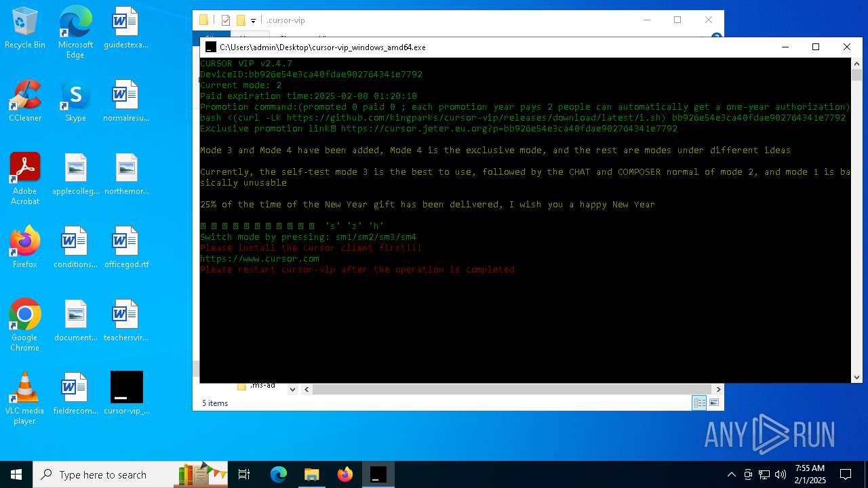The width and height of the screenshot is (868, 488).
Task: Click the taskbar search box
Action: point(131,474)
